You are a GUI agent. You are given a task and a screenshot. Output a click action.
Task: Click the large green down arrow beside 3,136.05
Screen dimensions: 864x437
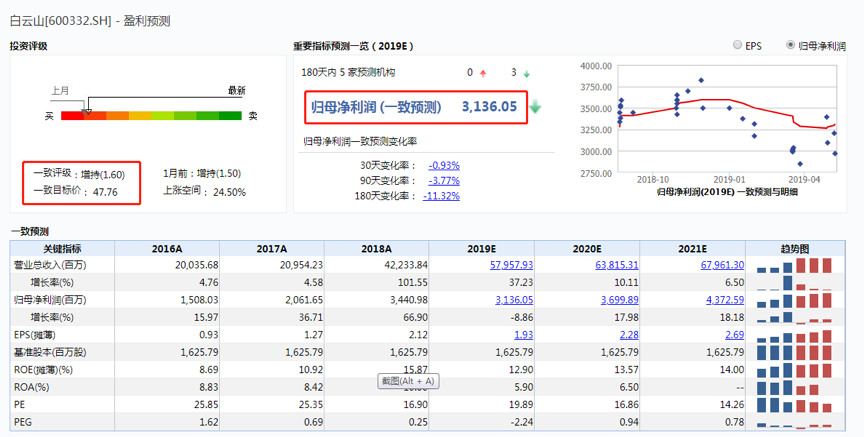coord(535,107)
